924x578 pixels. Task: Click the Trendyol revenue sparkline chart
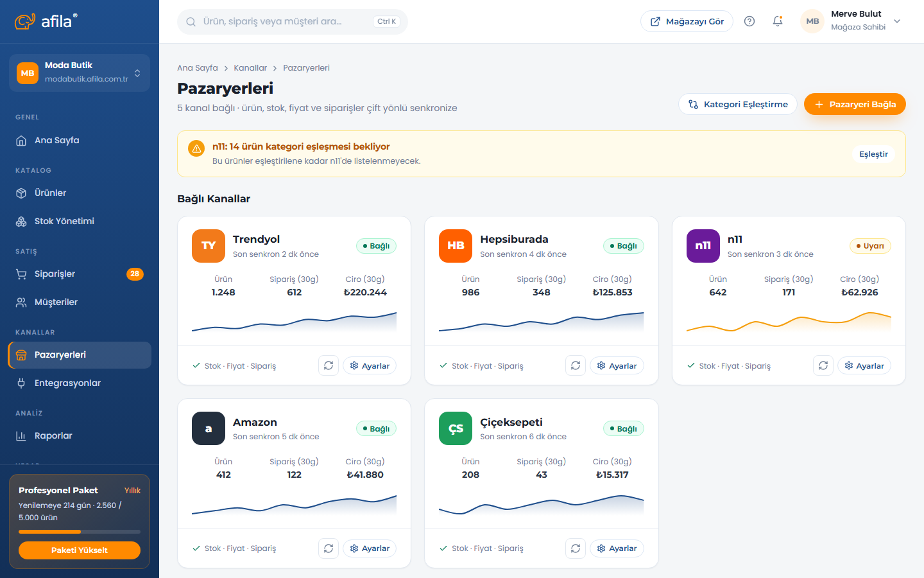(x=294, y=321)
